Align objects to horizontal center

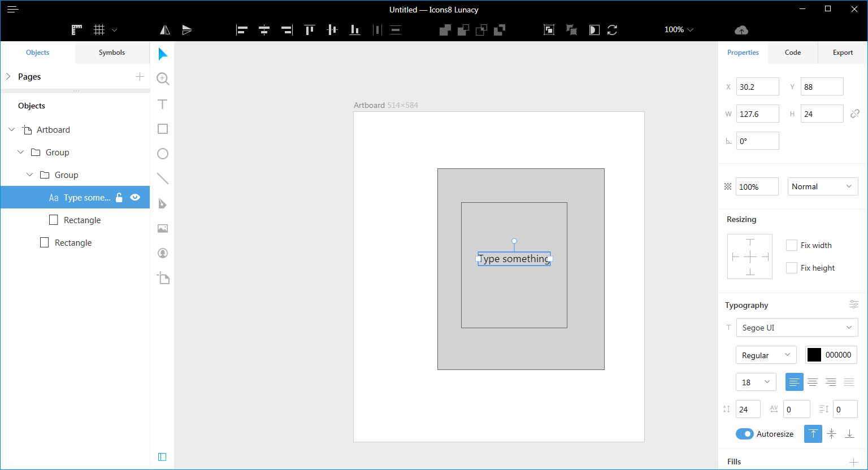264,30
